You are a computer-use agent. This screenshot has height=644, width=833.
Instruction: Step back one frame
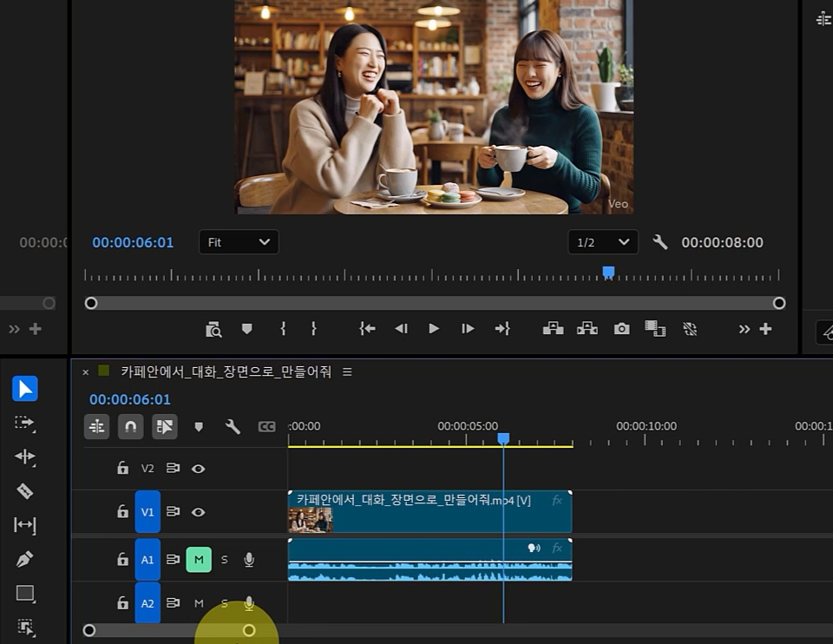[x=401, y=329]
